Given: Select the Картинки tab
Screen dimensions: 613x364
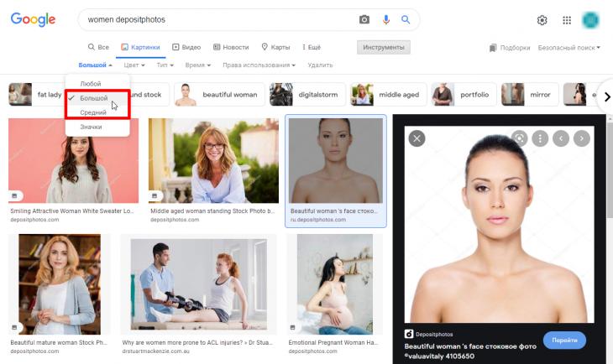Looking at the screenshot, I should [141, 47].
